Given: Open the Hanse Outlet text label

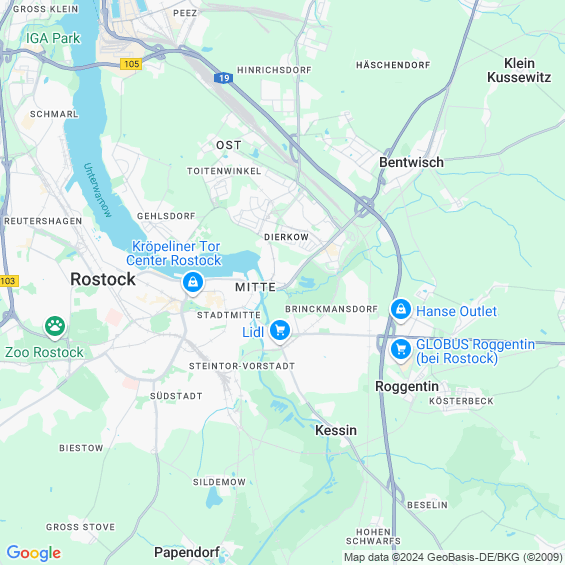Looking at the screenshot, I should click(456, 311).
